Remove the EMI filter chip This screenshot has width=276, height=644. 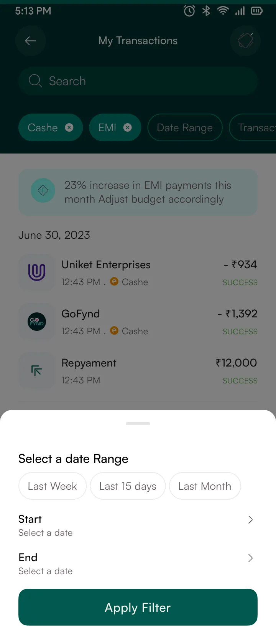128,127
